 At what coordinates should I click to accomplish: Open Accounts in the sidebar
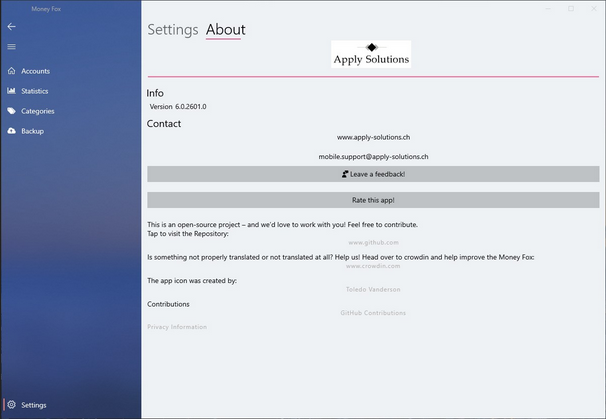(70, 71)
